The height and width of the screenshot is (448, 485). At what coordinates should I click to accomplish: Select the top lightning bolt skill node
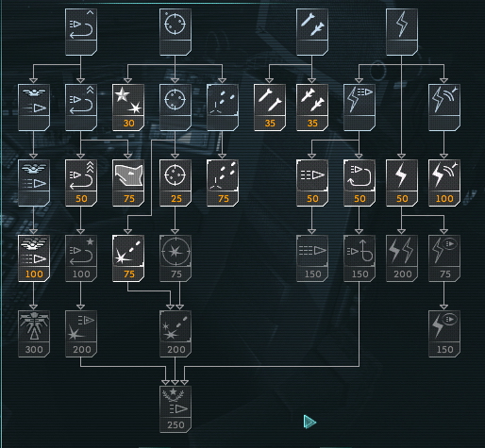point(402,32)
